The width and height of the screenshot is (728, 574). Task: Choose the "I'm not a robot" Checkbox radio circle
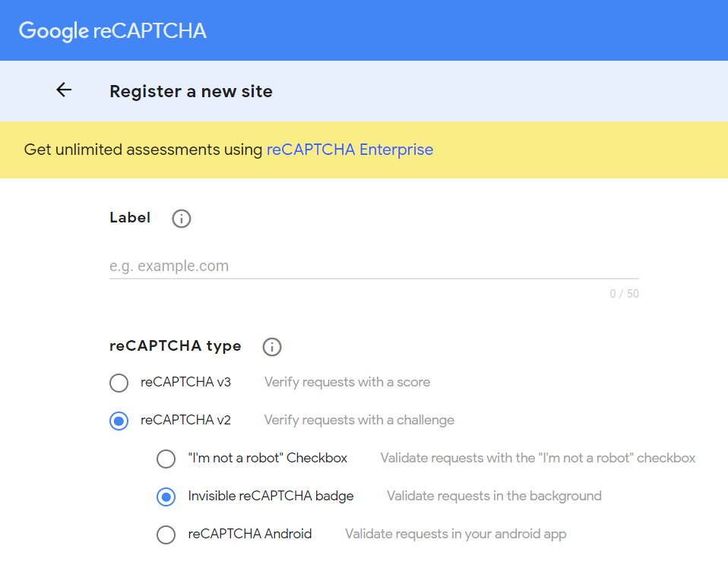[x=166, y=459]
